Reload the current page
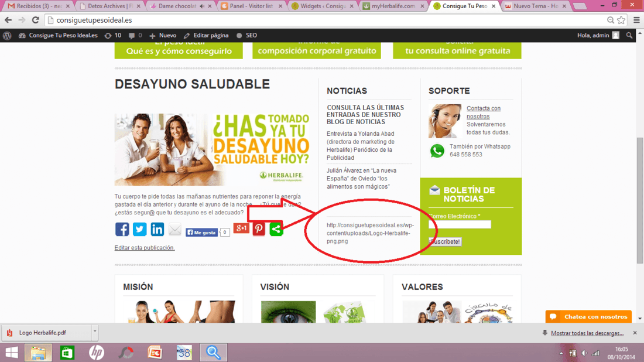This screenshot has width=644, height=362. [36, 20]
